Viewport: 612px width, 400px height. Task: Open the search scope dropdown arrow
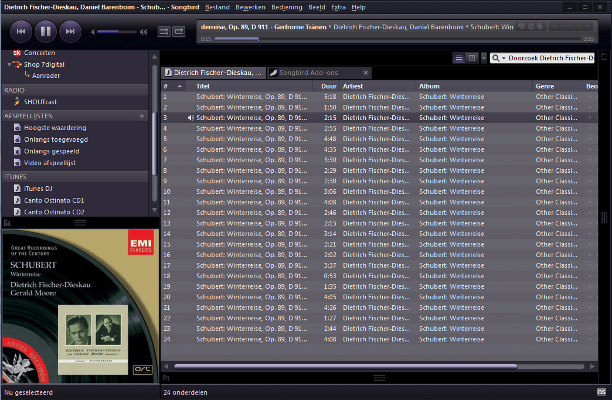pyautogui.click(x=504, y=58)
